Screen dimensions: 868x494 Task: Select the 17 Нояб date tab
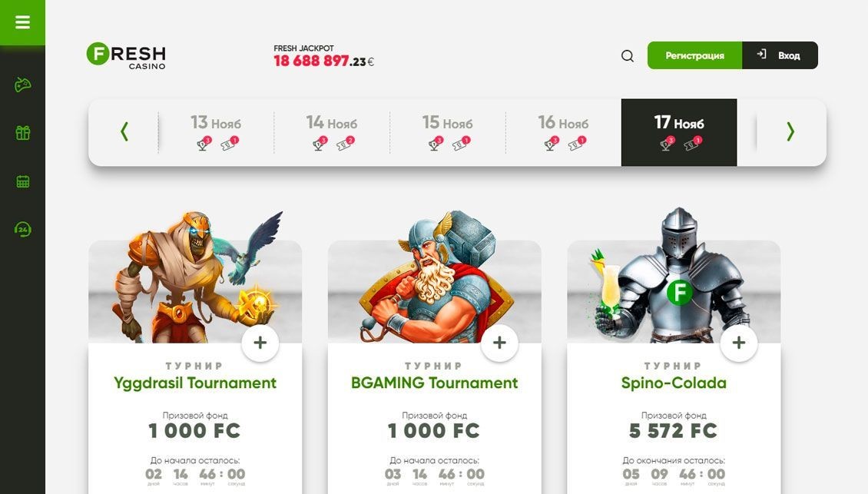(679, 132)
